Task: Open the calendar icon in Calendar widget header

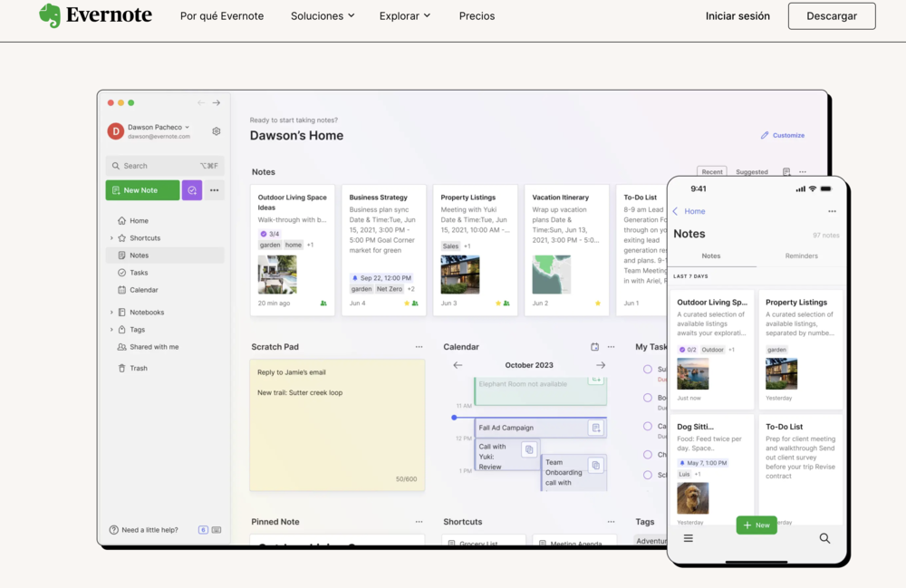Action: pos(594,347)
